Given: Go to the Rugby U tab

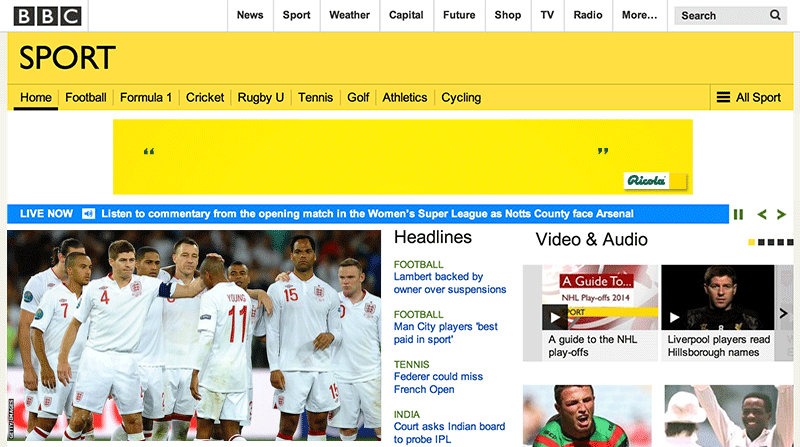Looking at the screenshot, I should pyautogui.click(x=261, y=97).
